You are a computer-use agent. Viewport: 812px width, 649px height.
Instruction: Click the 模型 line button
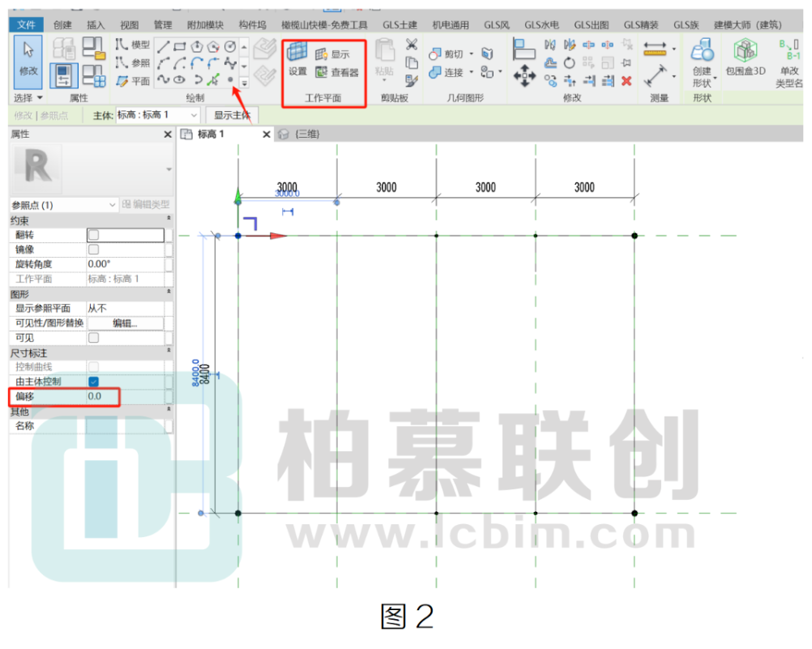tap(133, 45)
